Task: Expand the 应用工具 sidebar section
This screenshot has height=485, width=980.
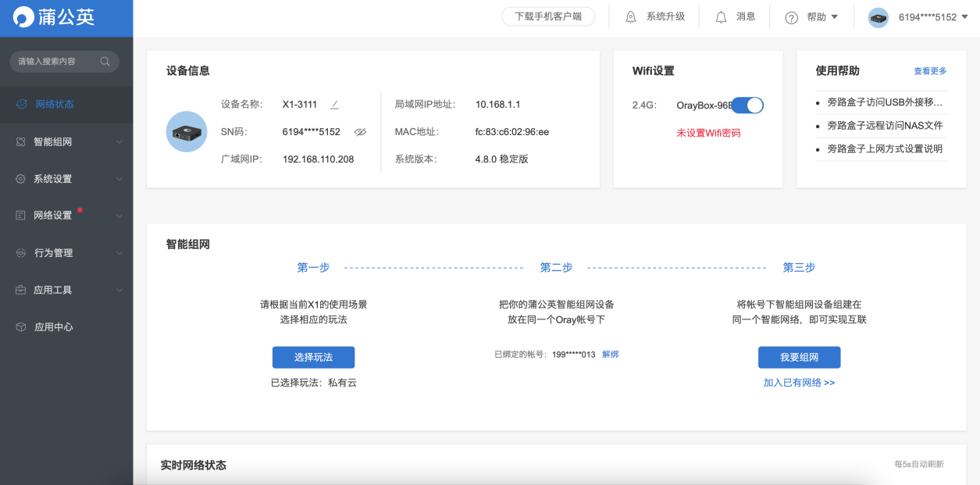Action: (x=20, y=290)
